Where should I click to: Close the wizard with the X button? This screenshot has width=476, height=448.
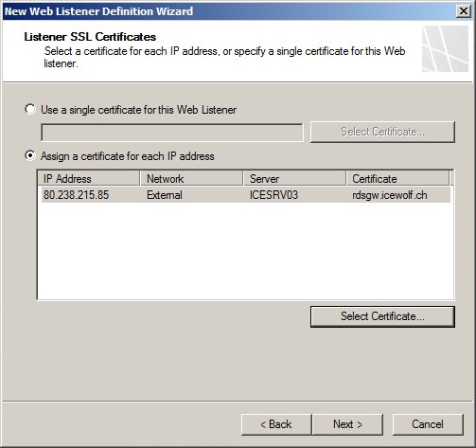tap(464, 11)
